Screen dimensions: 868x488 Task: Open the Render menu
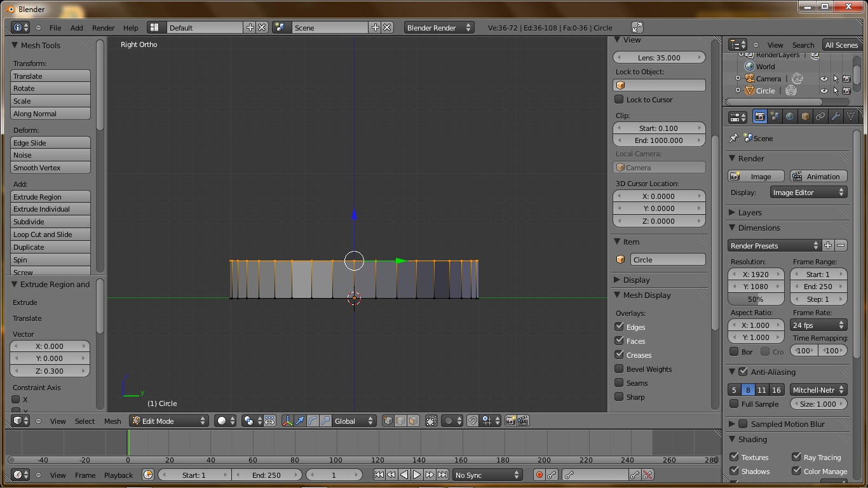pyautogui.click(x=103, y=28)
